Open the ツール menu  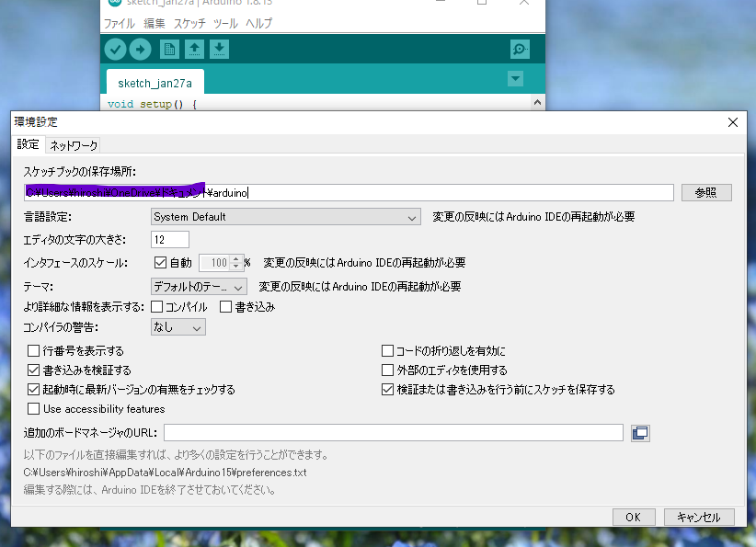click(225, 23)
